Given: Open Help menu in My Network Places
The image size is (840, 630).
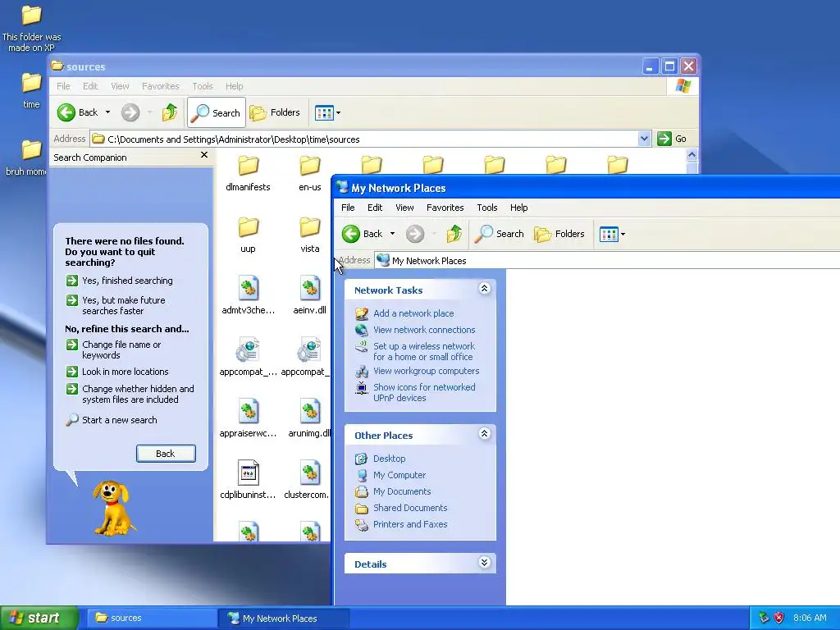Looking at the screenshot, I should click(x=518, y=208).
